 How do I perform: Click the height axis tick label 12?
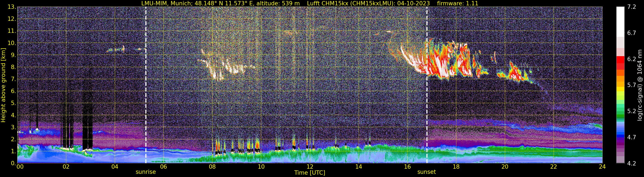coord(12,19)
